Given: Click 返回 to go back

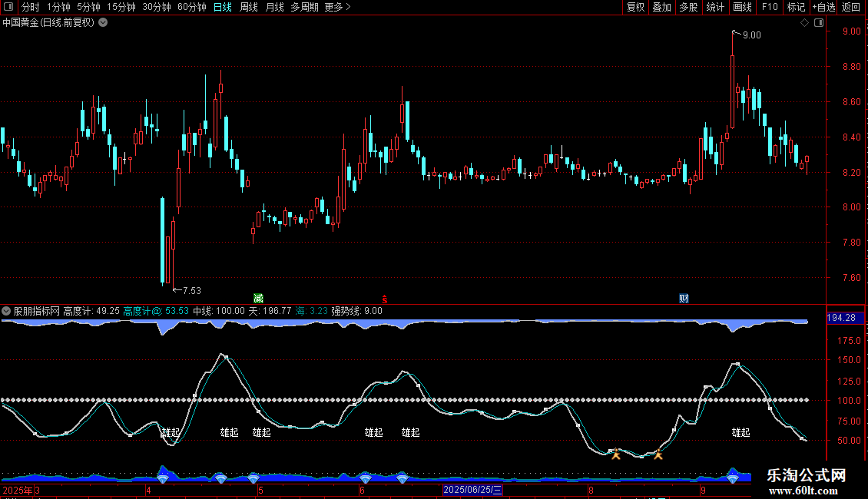Looking at the screenshot, I should [x=851, y=7].
